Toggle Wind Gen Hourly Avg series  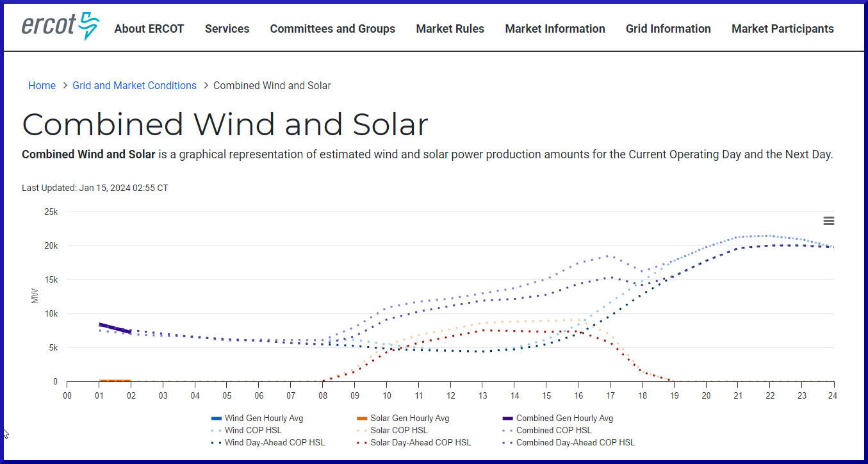tap(263, 418)
